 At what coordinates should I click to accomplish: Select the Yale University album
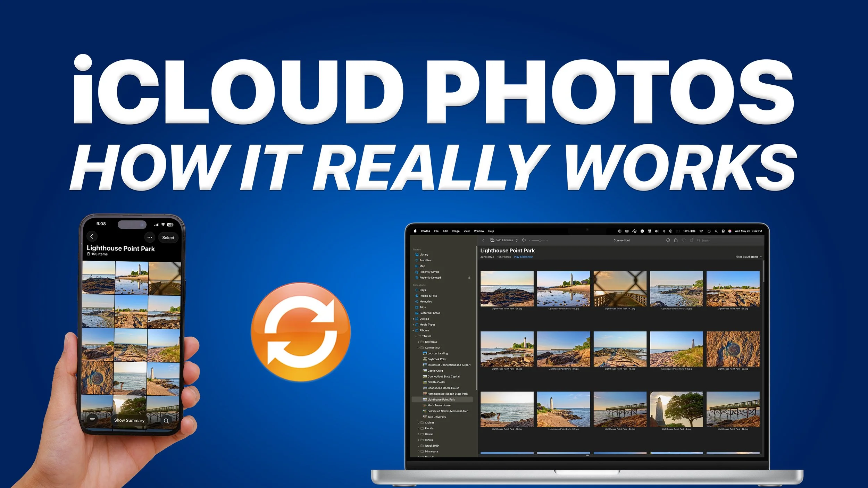434,417
